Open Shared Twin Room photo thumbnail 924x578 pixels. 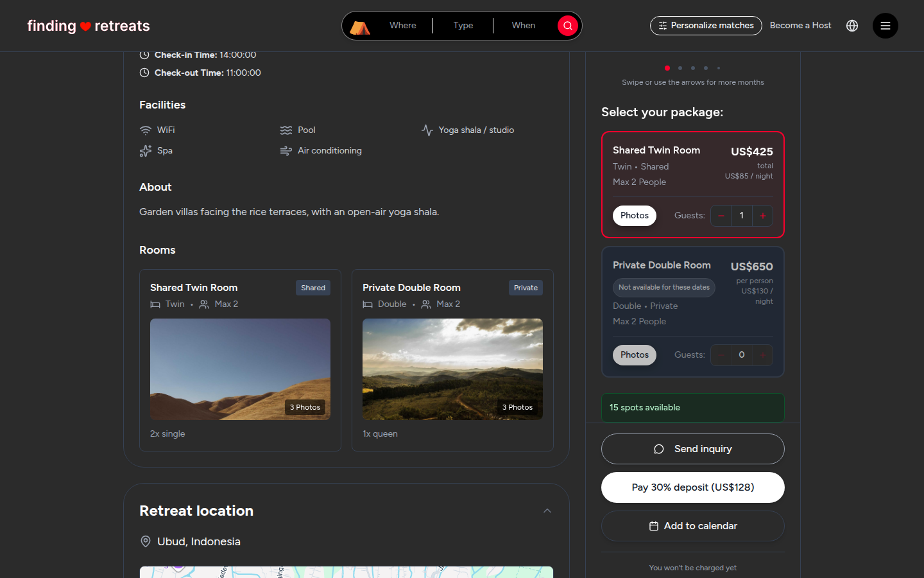[240, 369]
